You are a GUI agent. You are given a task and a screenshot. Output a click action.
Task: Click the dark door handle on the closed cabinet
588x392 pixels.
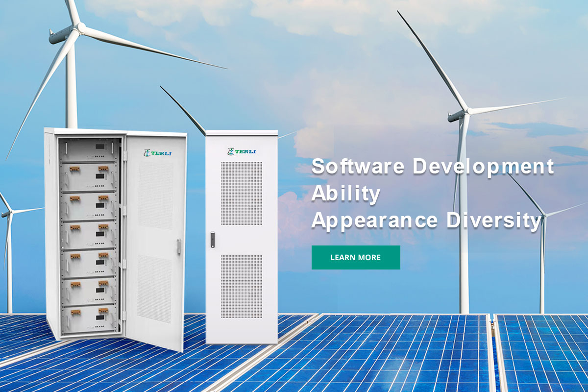(x=213, y=239)
